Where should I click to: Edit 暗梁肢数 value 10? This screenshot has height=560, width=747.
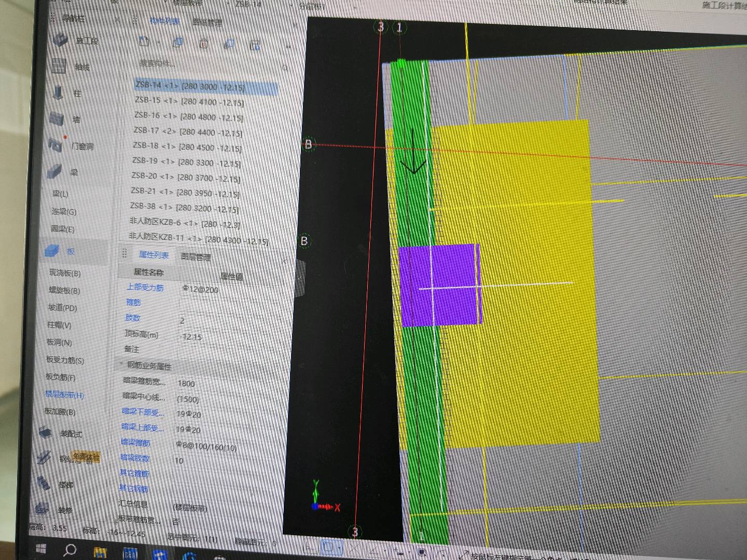[178, 460]
